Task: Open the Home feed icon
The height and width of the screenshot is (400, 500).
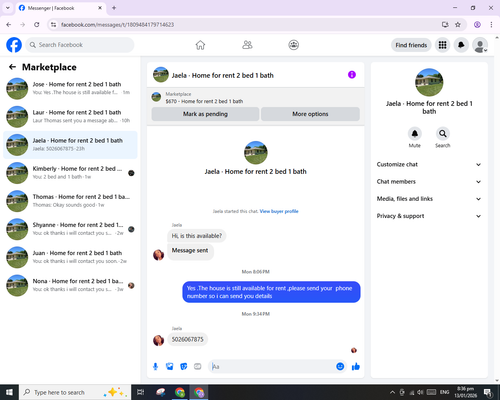Action: (x=200, y=45)
